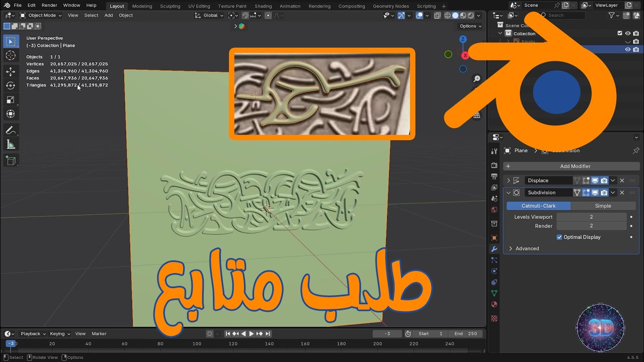Remove the Displace modifier
The height and width of the screenshot is (362, 644).
tap(622, 180)
